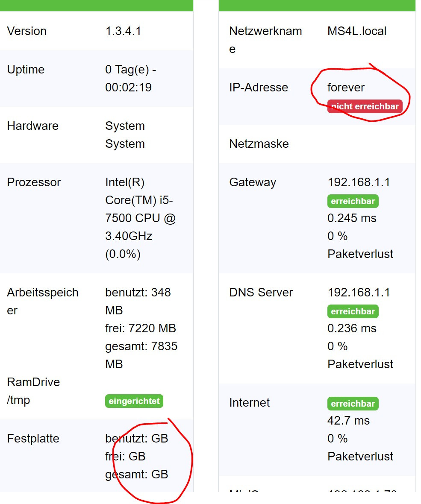Click the Gateway "erreichbar" status badge
This screenshot has height=504, width=421.
pyautogui.click(x=353, y=201)
